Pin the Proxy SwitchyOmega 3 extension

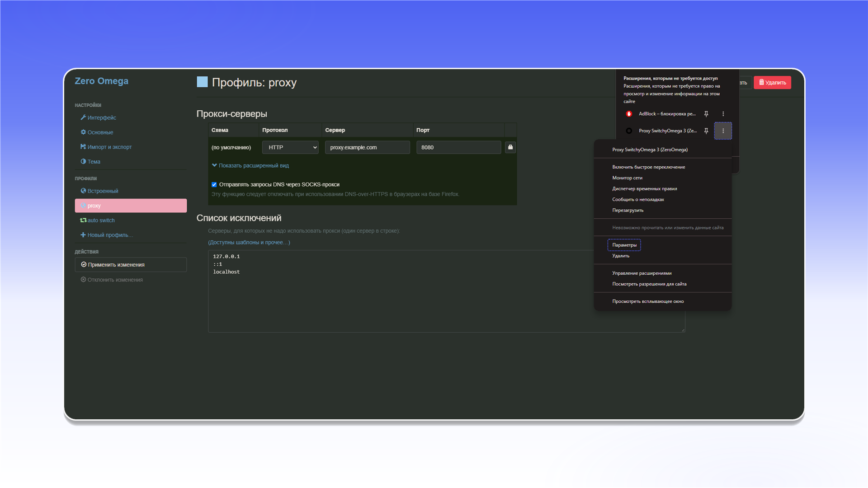(x=706, y=131)
